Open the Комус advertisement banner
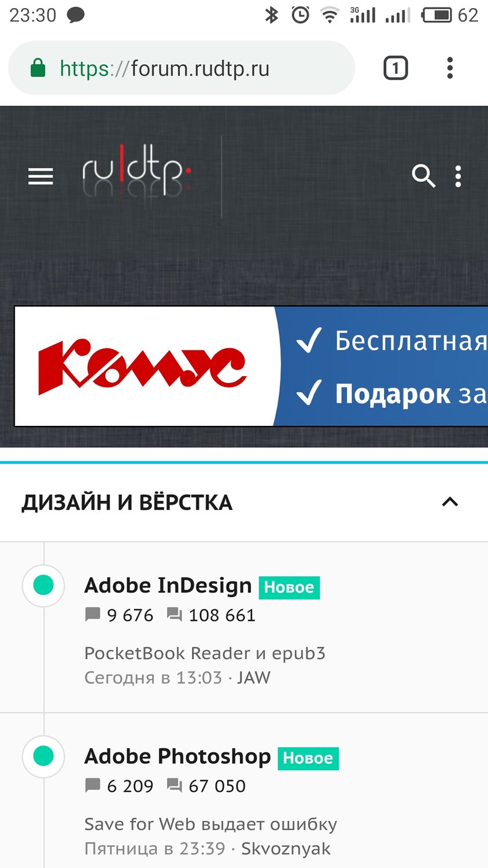The image size is (488, 868). tap(251, 366)
